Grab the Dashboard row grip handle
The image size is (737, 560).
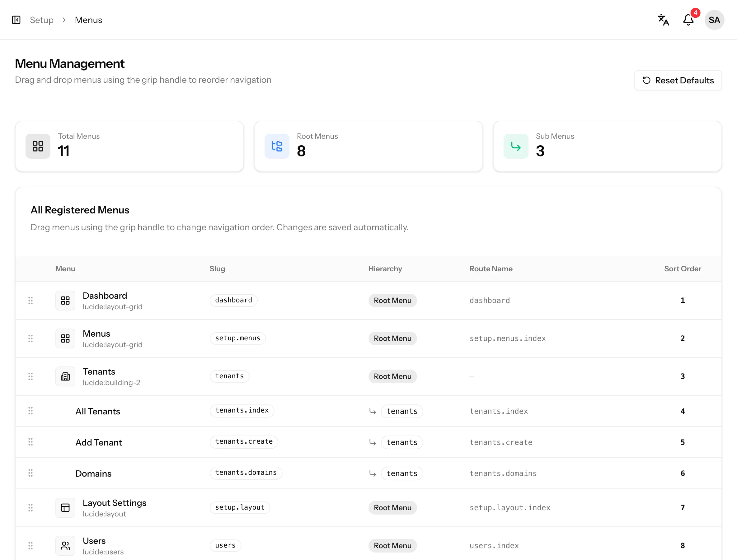(x=31, y=300)
